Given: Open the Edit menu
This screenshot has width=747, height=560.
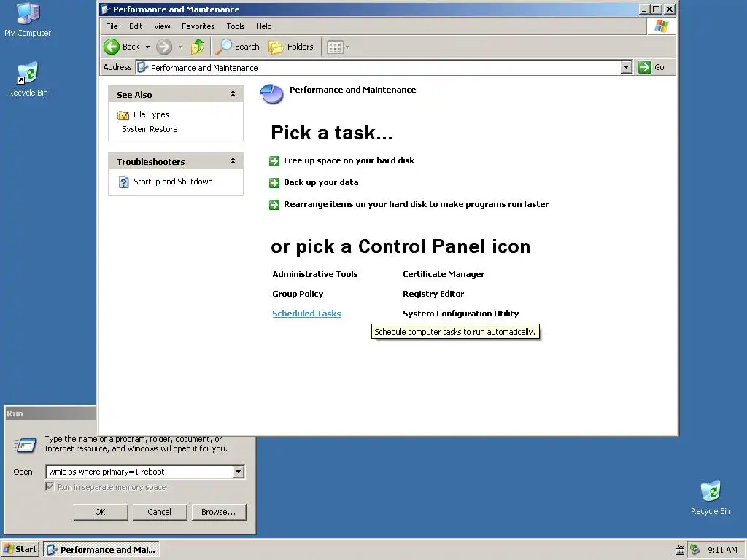Looking at the screenshot, I should (x=136, y=26).
